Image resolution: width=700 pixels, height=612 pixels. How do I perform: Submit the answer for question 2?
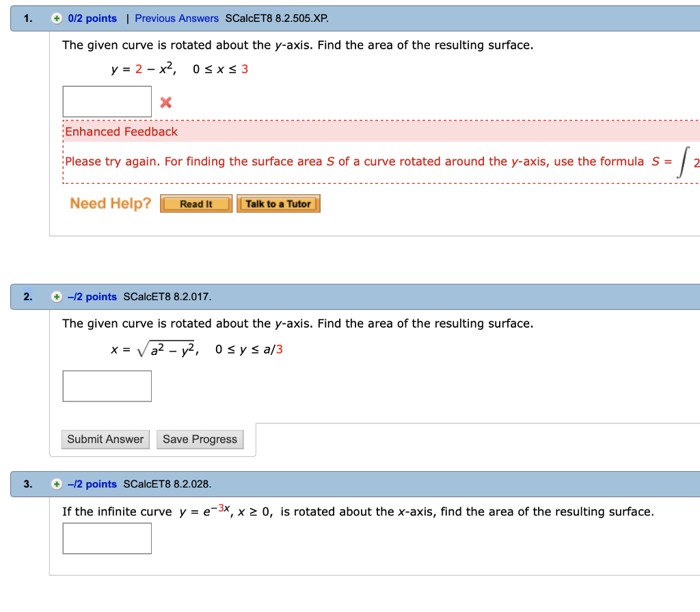click(105, 439)
